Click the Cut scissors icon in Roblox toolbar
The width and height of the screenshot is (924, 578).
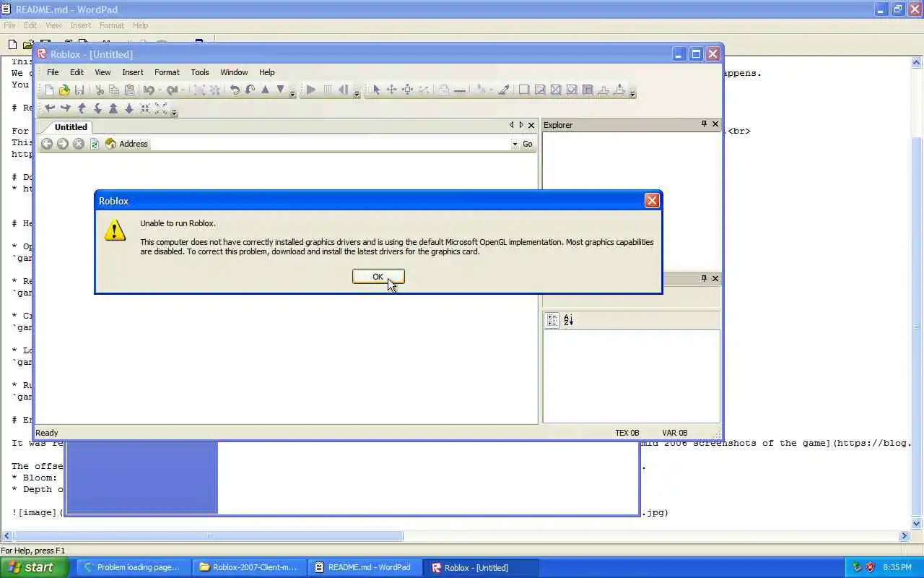click(x=100, y=90)
